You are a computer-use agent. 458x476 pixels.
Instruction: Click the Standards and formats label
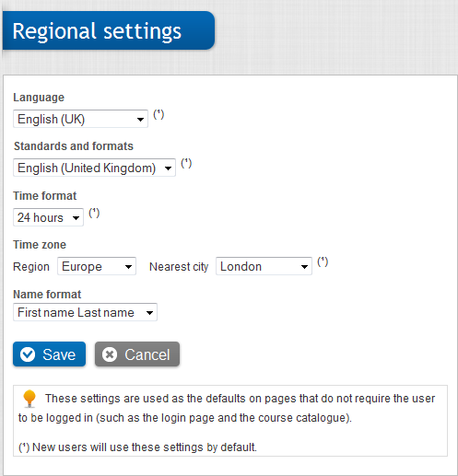click(74, 146)
